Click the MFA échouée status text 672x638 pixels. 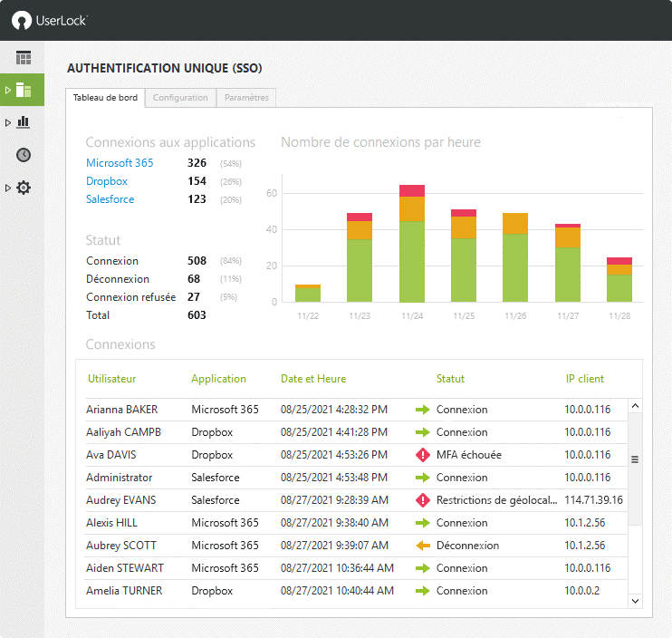coord(469,455)
